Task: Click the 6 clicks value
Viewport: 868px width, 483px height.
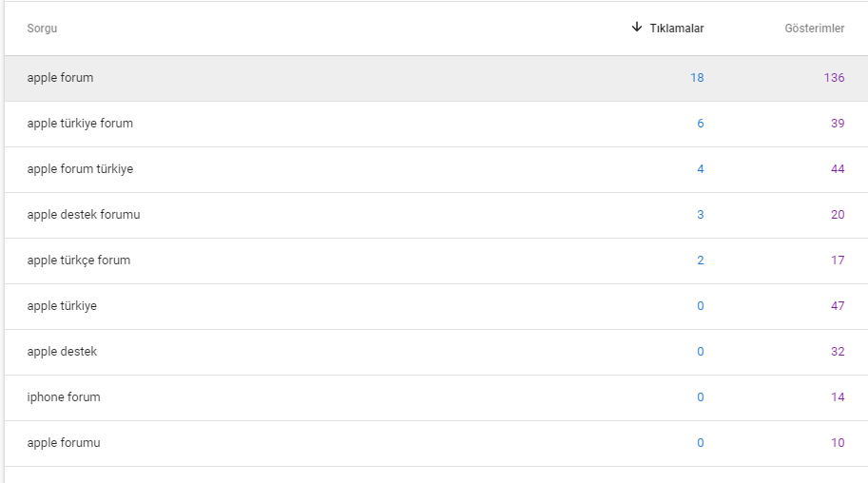Action: (x=701, y=123)
